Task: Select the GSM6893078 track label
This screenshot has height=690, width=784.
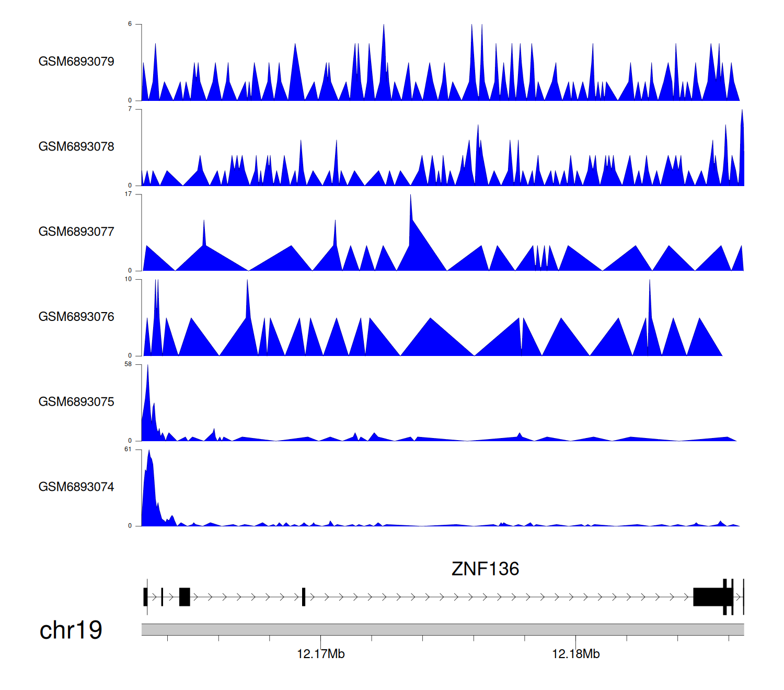Action: pos(76,147)
